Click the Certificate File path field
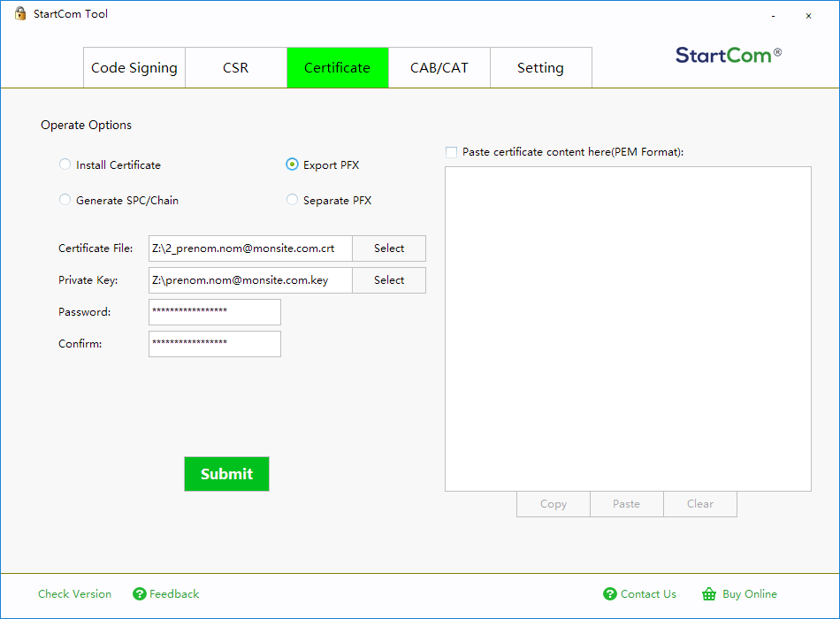 point(250,248)
